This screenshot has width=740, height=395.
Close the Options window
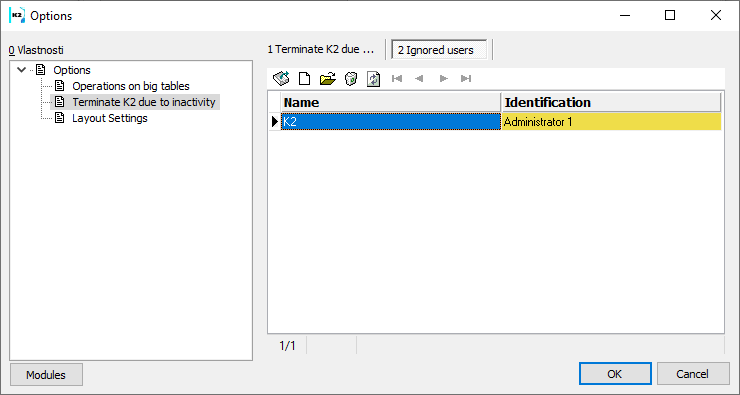[x=715, y=16]
